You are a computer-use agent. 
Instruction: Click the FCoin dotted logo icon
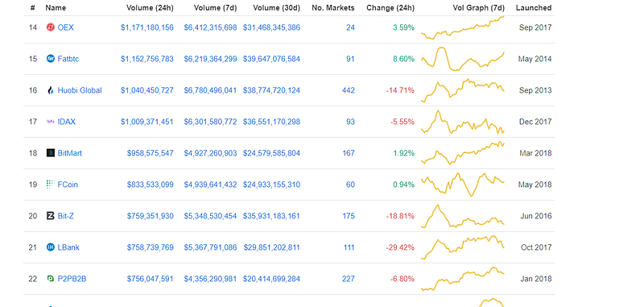[51, 185]
